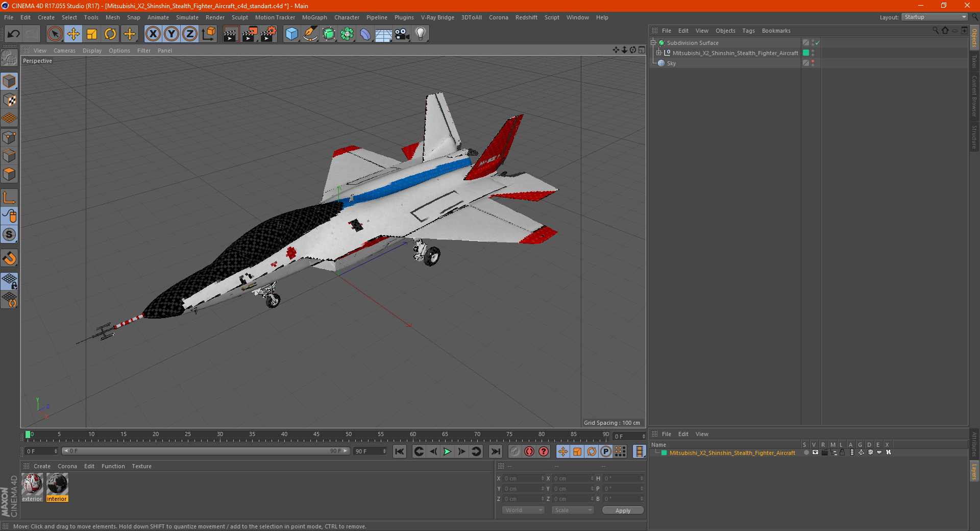Open the Scale mode dropdown
This screenshot has height=531, width=980.
(573, 510)
